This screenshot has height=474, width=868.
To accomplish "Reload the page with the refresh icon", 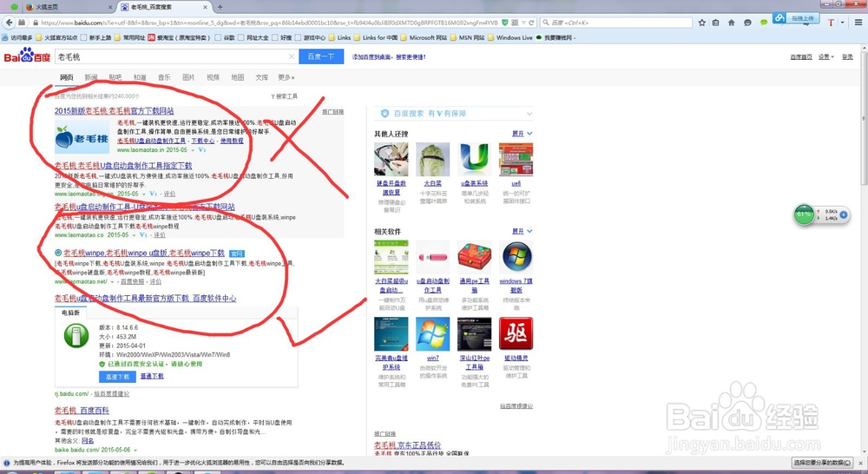I will coord(531,23).
